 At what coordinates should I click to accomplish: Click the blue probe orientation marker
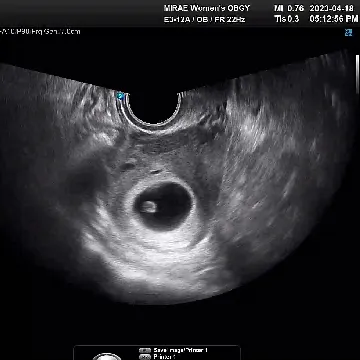click(x=120, y=96)
